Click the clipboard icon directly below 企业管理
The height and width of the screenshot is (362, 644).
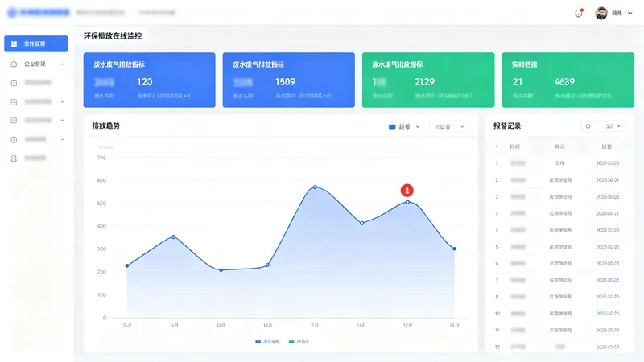pos(14,83)
